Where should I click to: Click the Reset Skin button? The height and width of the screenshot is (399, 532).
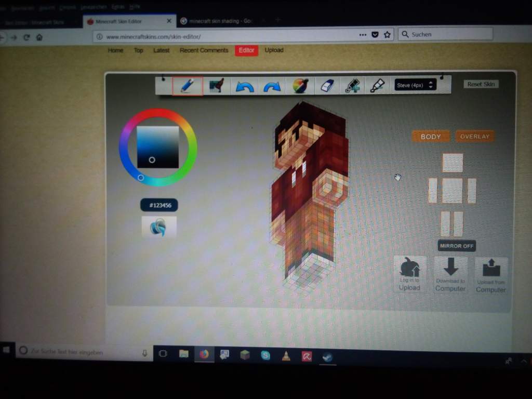tap(481, 84)
